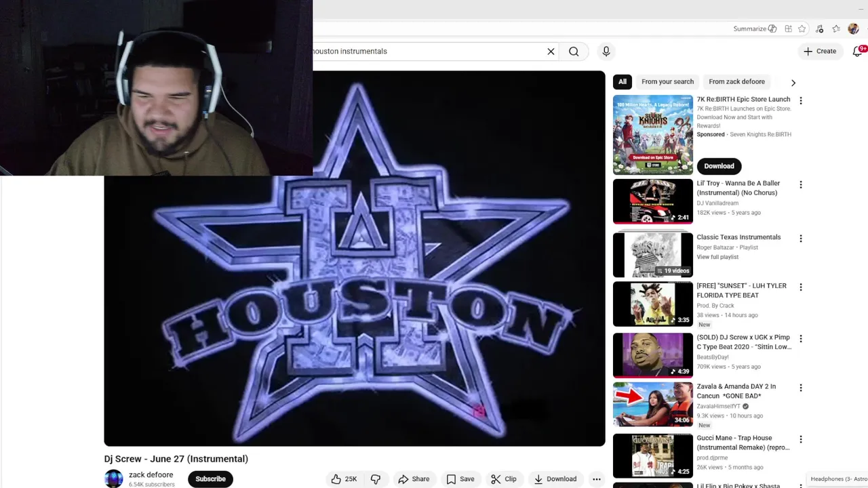Open the prod.djprme channel name
The height and width of the screenshot is (488, 868).
point(711,458)
